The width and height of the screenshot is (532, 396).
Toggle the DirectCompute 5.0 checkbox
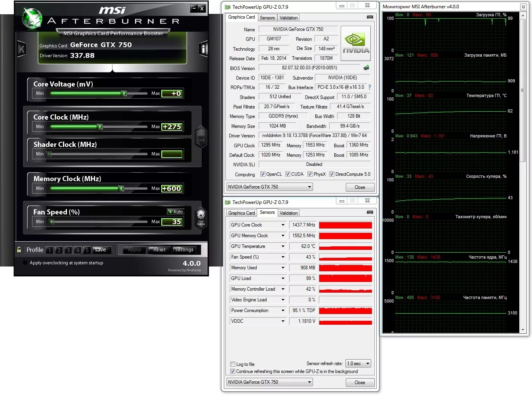(332, 174)
